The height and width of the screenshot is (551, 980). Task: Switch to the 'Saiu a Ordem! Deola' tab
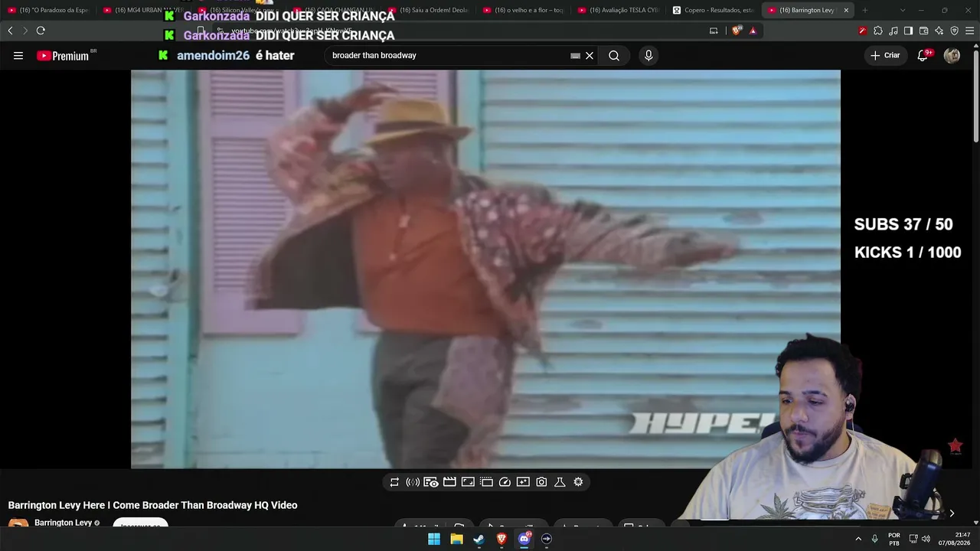(x=430, y=10)
